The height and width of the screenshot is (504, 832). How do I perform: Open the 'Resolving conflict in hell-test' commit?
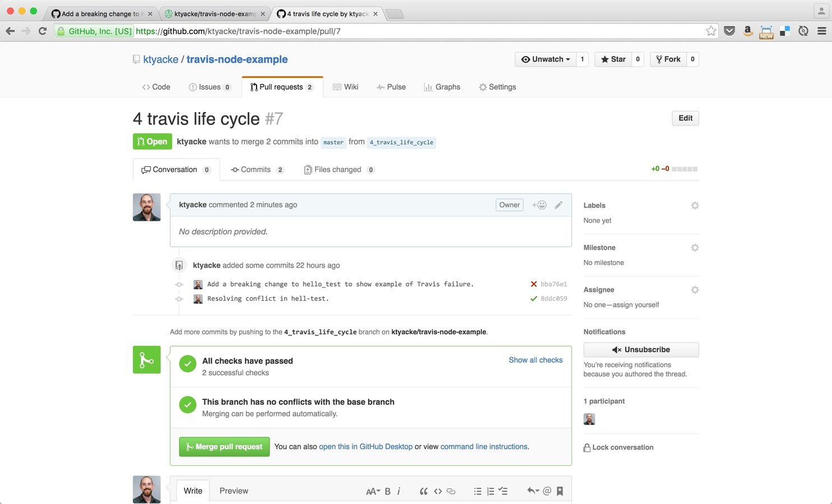tap(268, 298)
